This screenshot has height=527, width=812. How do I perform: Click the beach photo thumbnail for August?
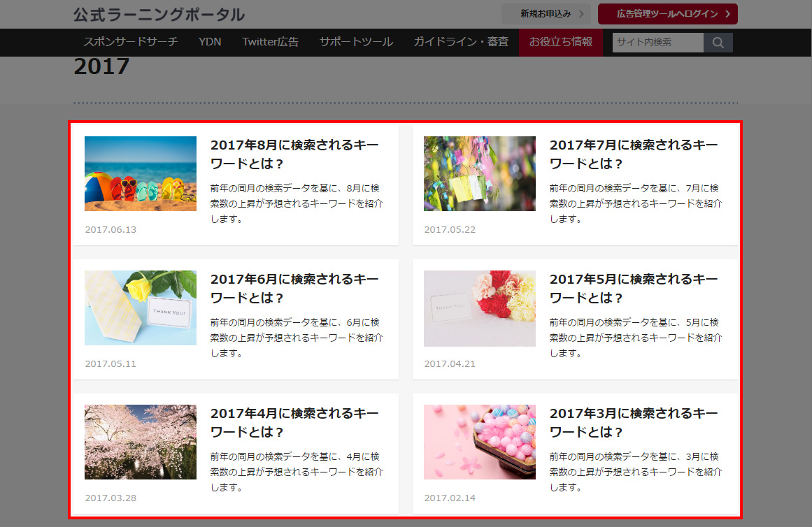140,173
